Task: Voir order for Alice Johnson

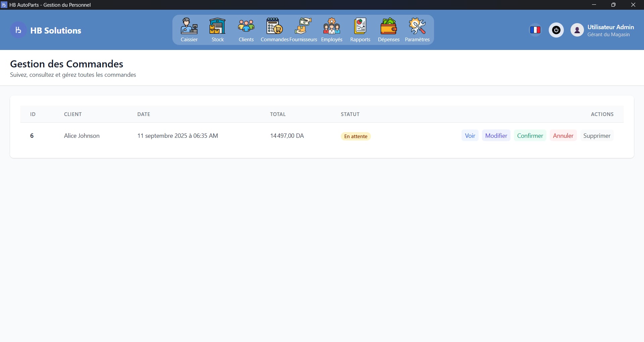Action: tap(470, 135)
